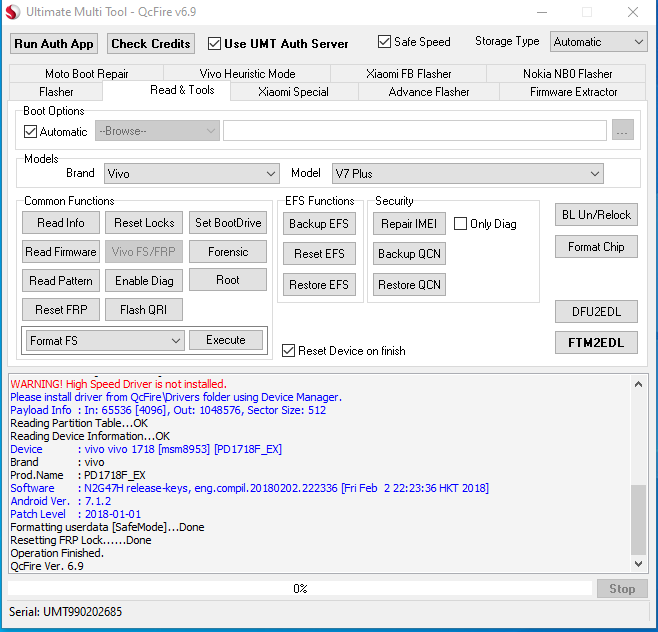Screen dimensions: 658x632
Task: Click the Read Info button
Action: [61, 222]
